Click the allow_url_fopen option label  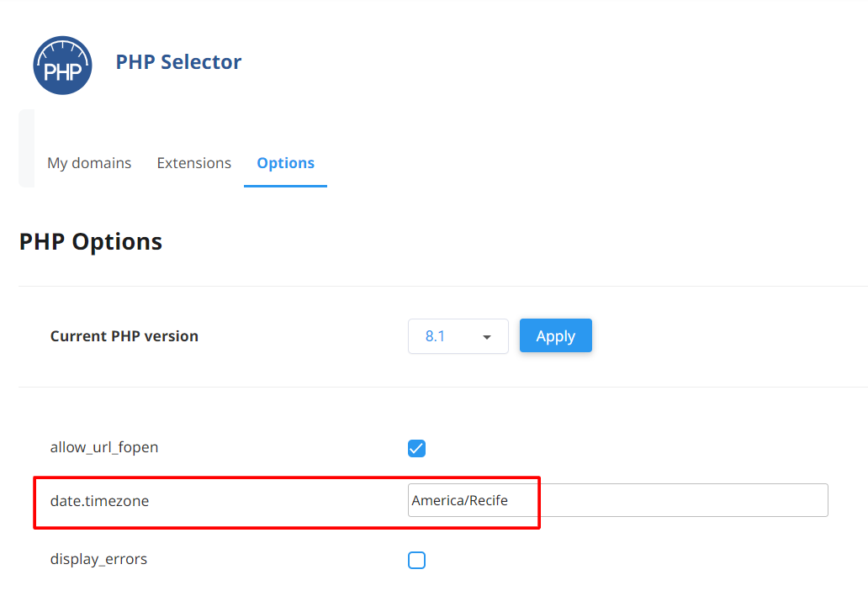pos(104,447)
